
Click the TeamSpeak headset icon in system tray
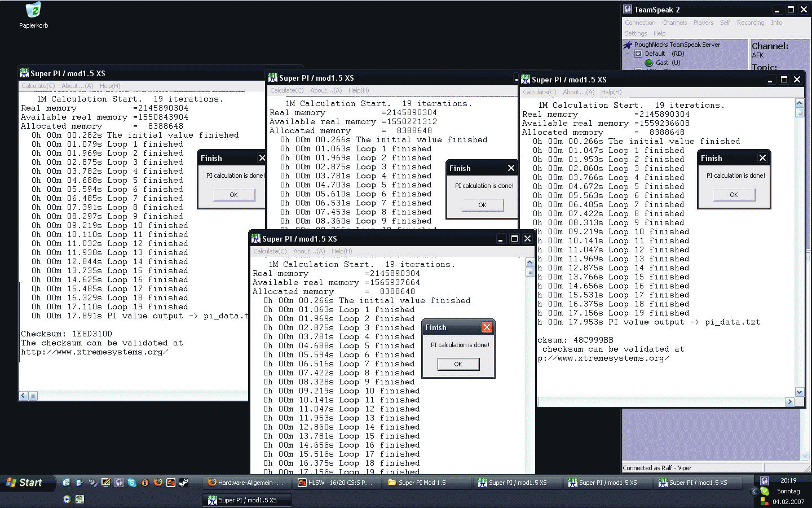[x=765, y=481]
